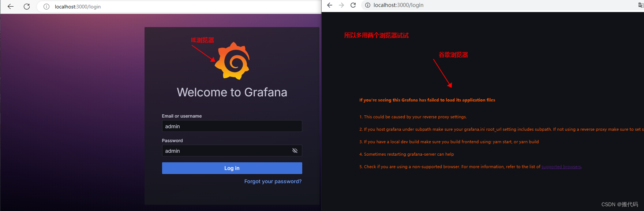
Task: Click the Password input field
Action: click(x=232, y=151)
